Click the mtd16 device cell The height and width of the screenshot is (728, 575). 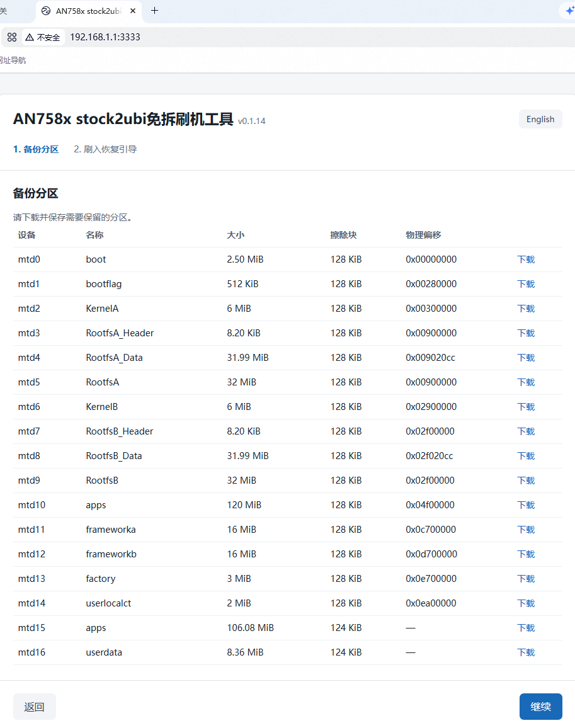coord(31,653)
